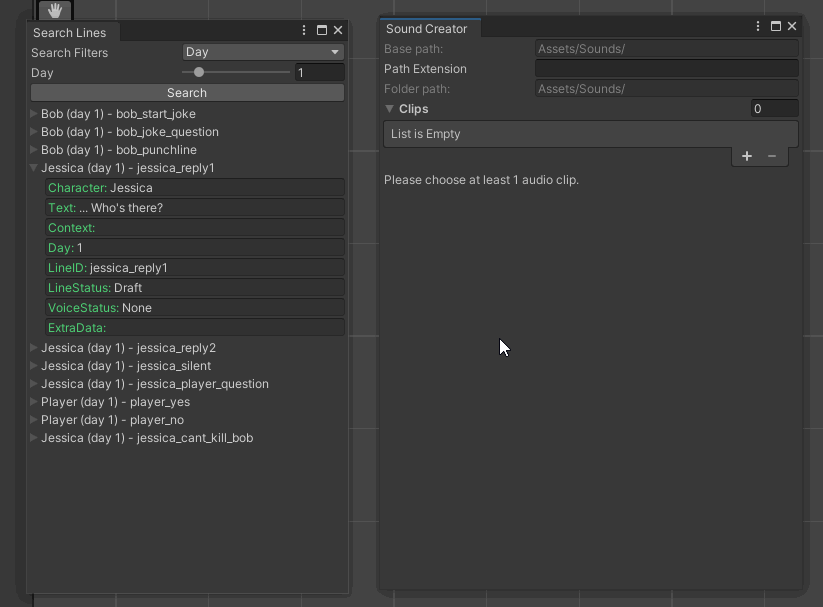Collapse the jessica_reply1 entry

click(33, 167)
